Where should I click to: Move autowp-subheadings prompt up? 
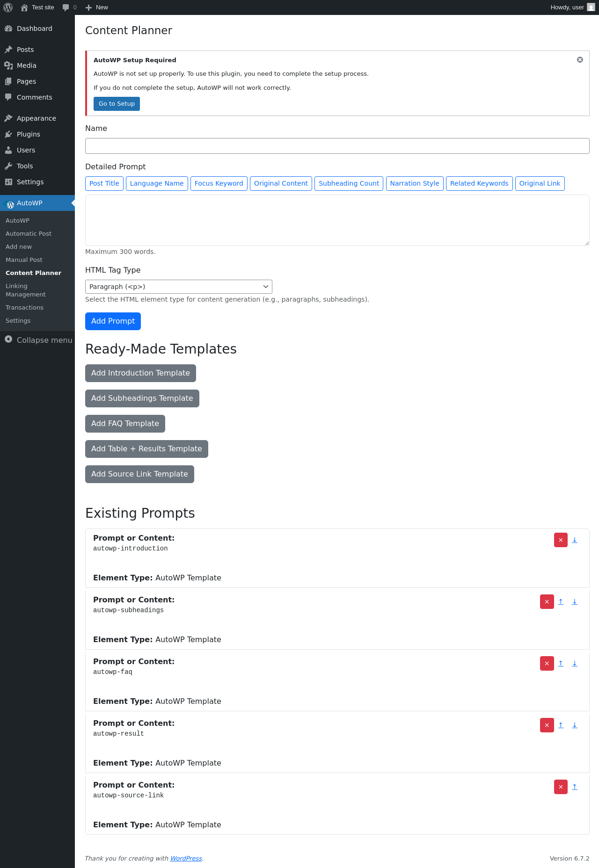pyautogui.click(x=561, y=602)
